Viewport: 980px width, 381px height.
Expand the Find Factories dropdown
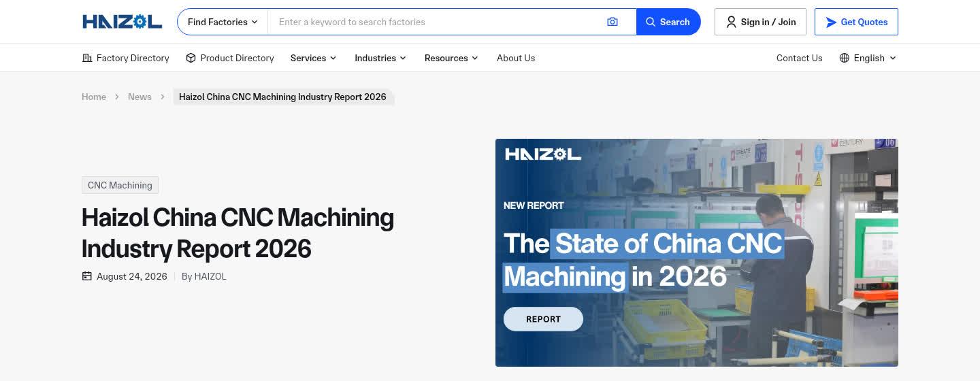[223, 22]
